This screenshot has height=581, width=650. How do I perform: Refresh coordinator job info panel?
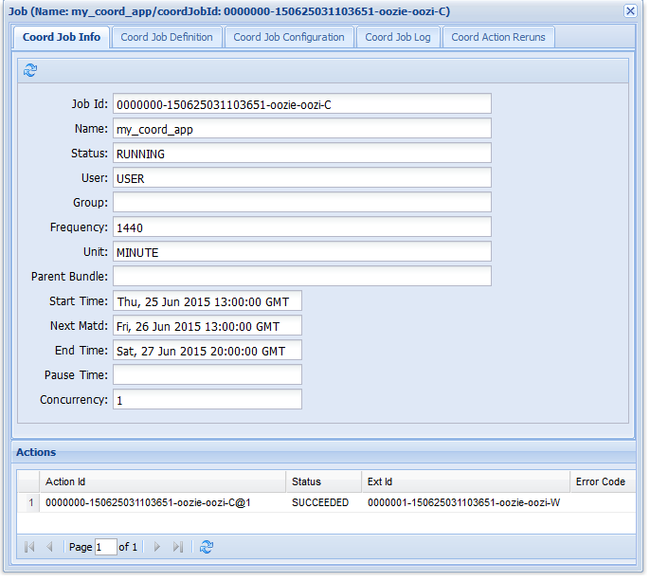click(x=30, y=70)
